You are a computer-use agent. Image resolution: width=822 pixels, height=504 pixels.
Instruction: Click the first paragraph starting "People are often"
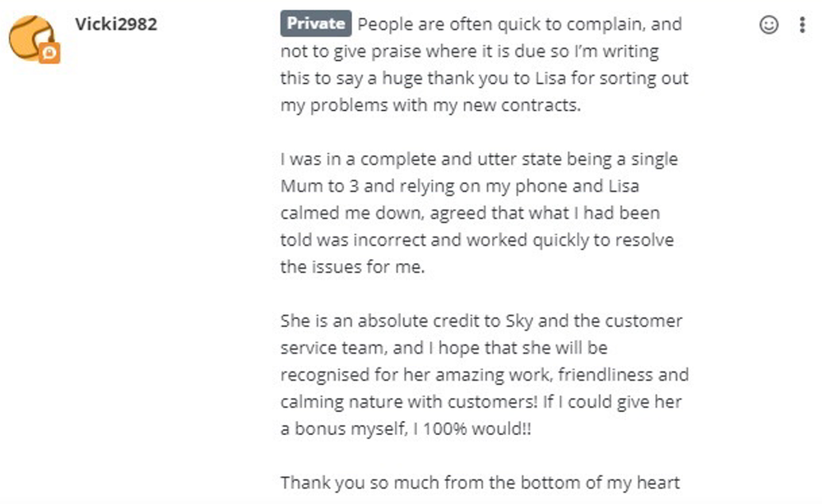click(x=485, y=64)
